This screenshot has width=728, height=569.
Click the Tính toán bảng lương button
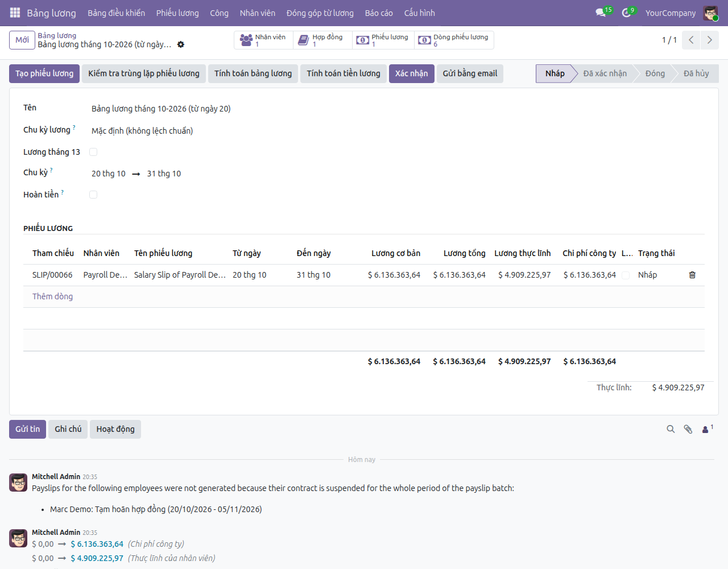(253, 73)
